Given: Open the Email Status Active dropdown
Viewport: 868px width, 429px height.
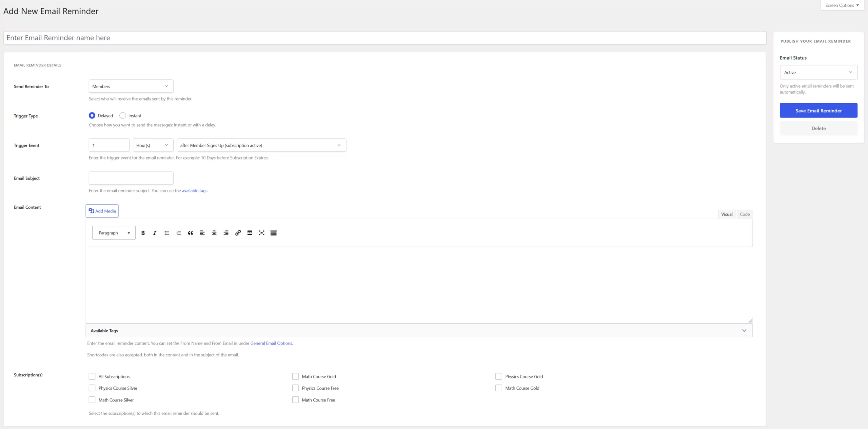Looking at the screenshot, I should (818, 72).
